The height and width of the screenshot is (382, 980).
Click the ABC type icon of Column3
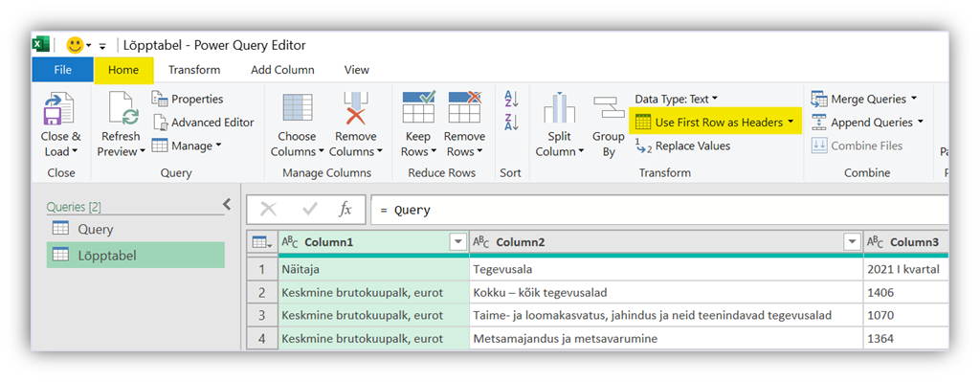[x=876, y=242]
